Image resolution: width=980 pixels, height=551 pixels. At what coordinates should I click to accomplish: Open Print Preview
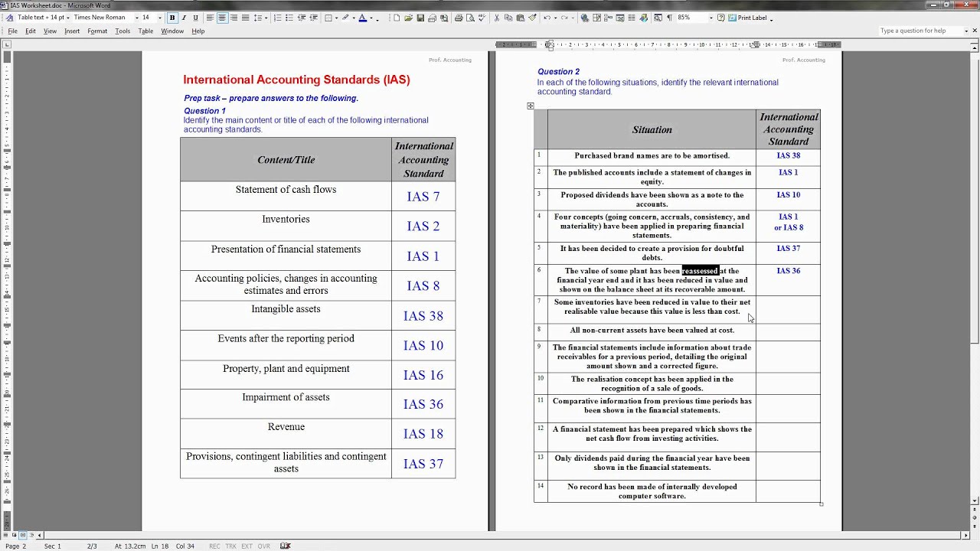pos(471,18)
